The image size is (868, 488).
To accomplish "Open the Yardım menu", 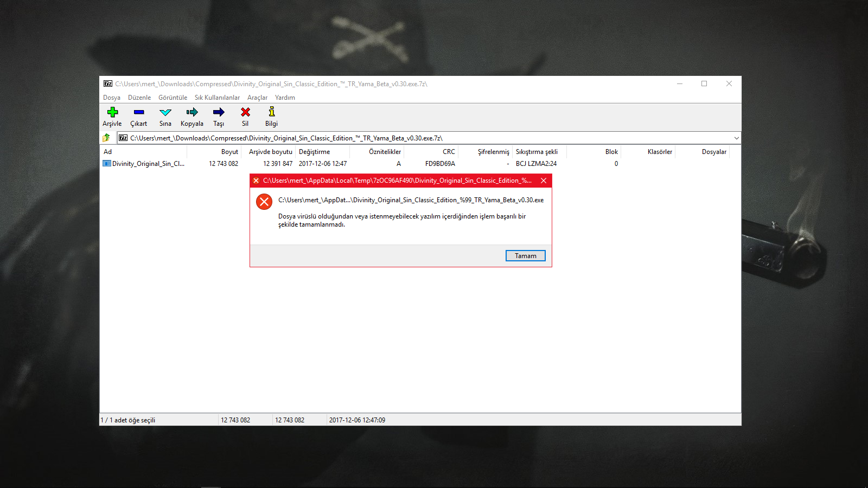I will (285, 98).
